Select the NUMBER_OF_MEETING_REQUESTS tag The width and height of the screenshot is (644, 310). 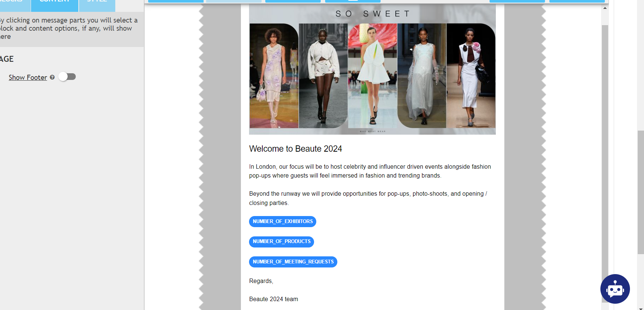pos(293,262)
